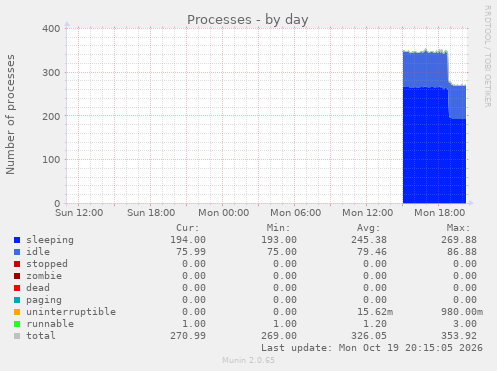The width and height of the screenshot is (497, 371).
Task: Click total maximum value 353.92
Action: tap(459, 336)
